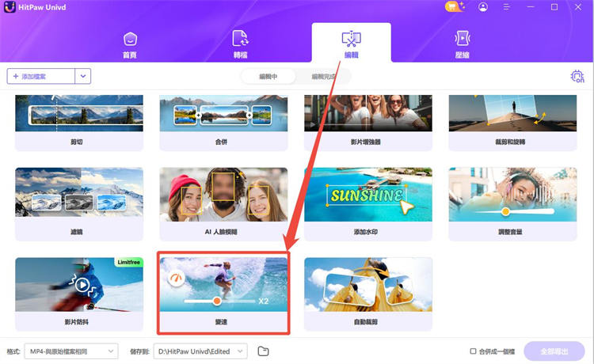
Task: Open the output folder icon
Action: pyautogui.click(x=264, y=351)
